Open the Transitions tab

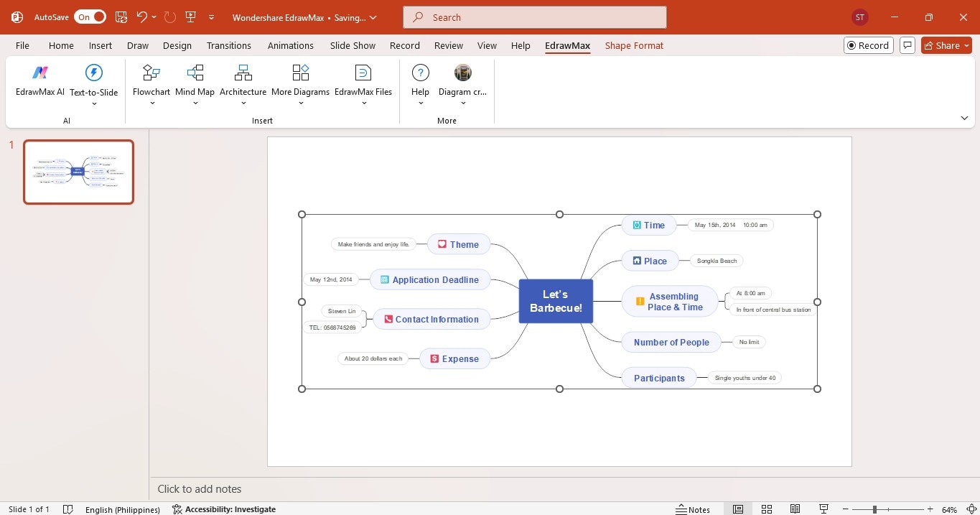(x=229, y=45)
